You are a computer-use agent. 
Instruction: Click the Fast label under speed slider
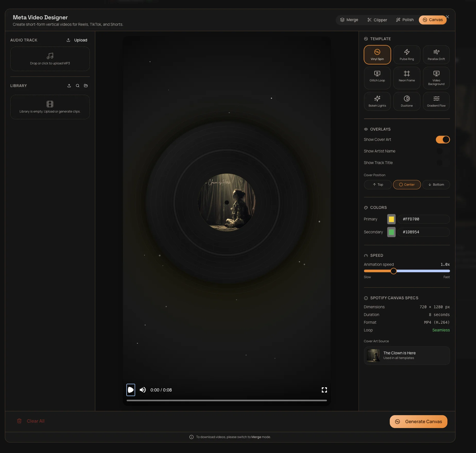(x=447, y=277)
